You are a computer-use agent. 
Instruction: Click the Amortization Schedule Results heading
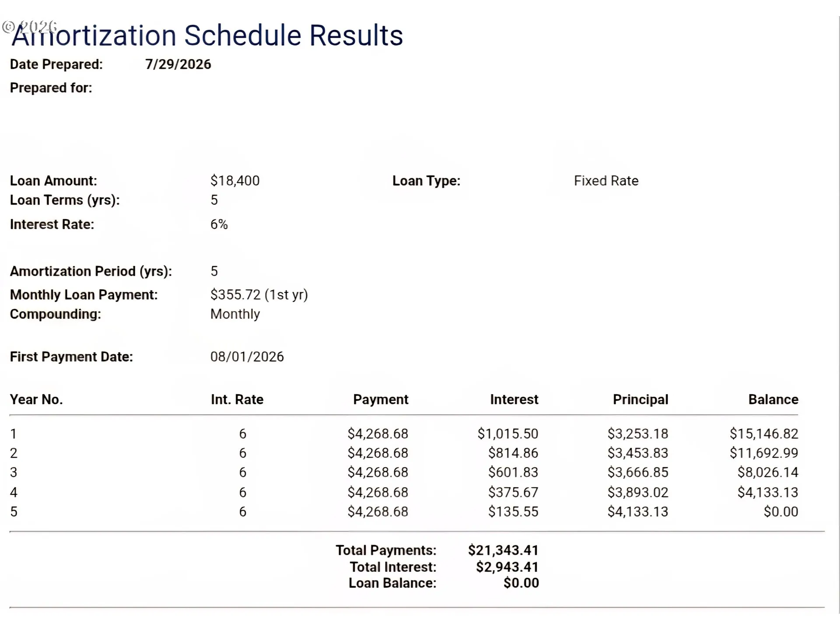pyautogui.click(x=207, y=35)
